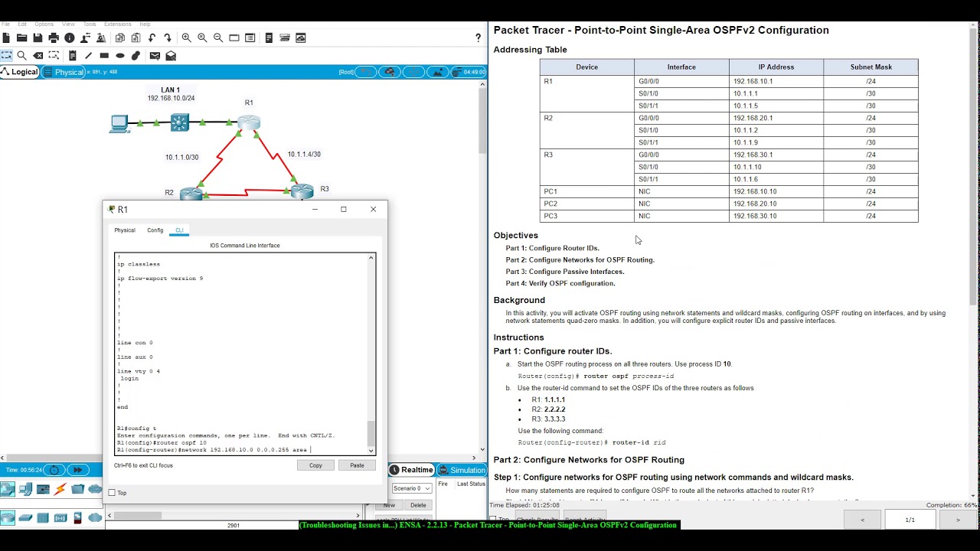Open network information icon
980x551 pixels.
[x=70, y=37]
